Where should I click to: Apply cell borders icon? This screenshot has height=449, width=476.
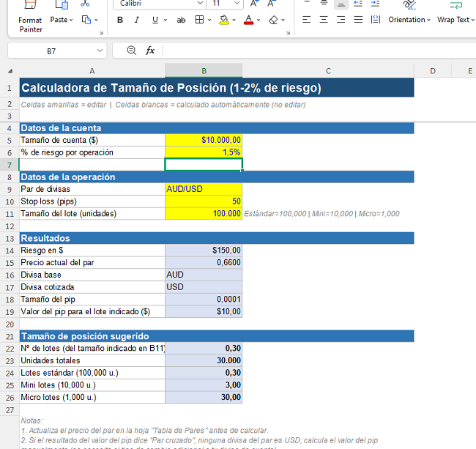[x=199, y=20]
